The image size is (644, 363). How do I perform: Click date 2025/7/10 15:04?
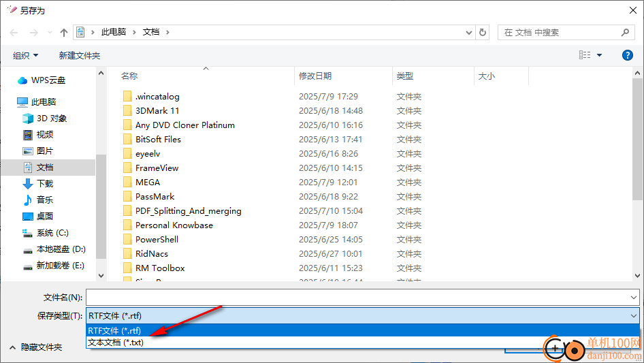click(x=331, y=211)
